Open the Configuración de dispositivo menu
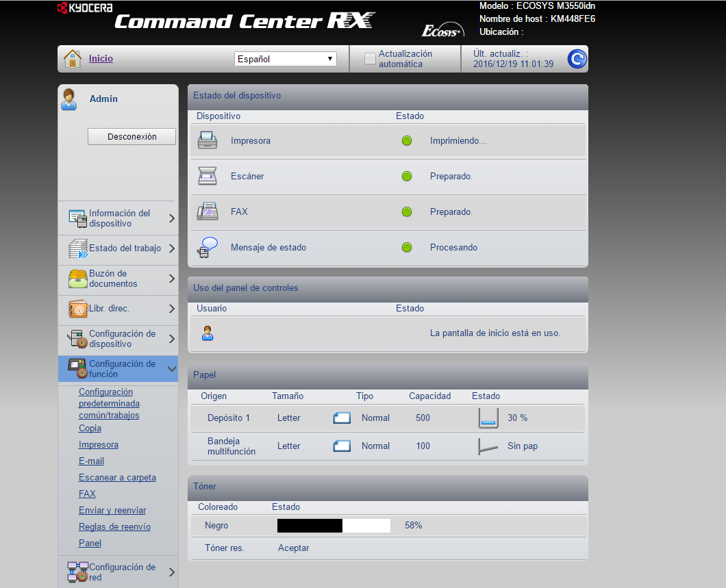 [118, 339]
